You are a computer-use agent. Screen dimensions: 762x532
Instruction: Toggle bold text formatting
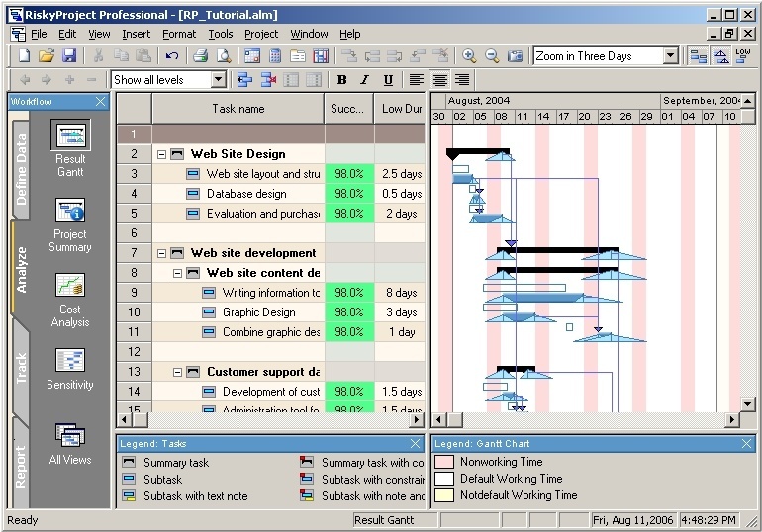[342, 80]
